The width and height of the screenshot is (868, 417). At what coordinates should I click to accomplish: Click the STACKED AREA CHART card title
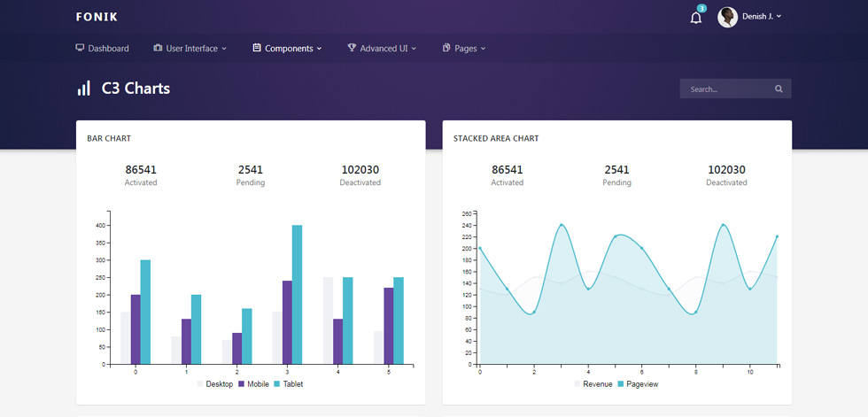[x=496, y=138]
